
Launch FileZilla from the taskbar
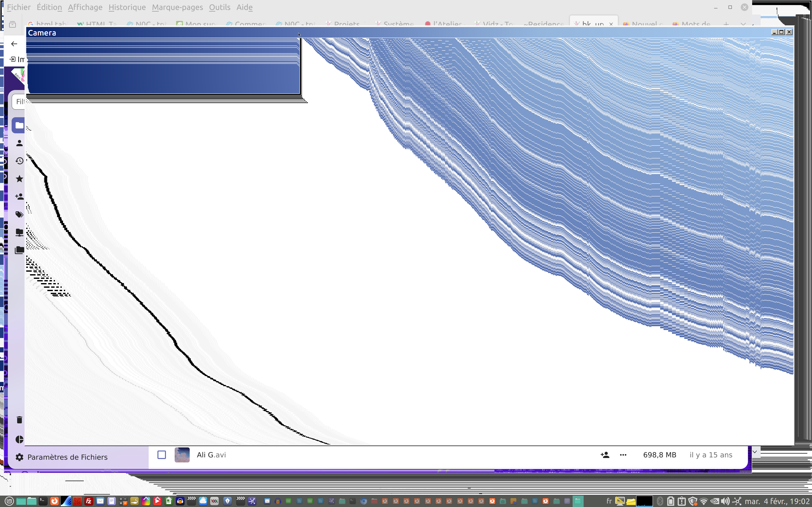[89, 501]
